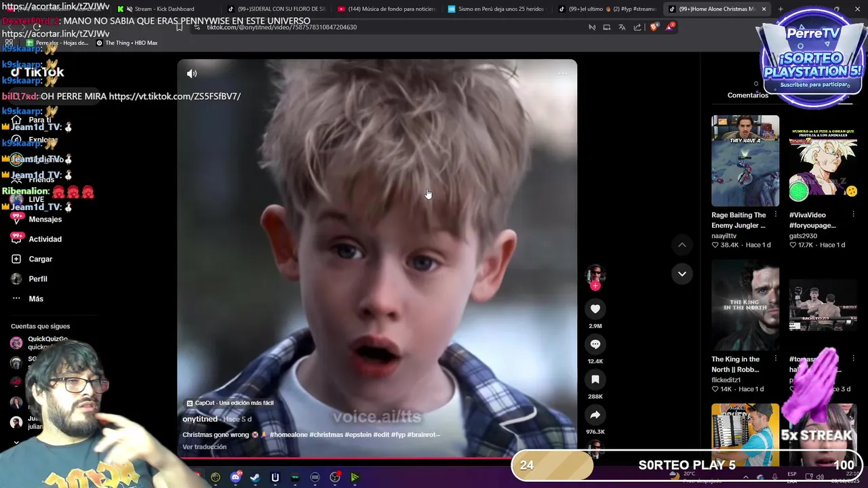Like the video with the heart icon

595,309
